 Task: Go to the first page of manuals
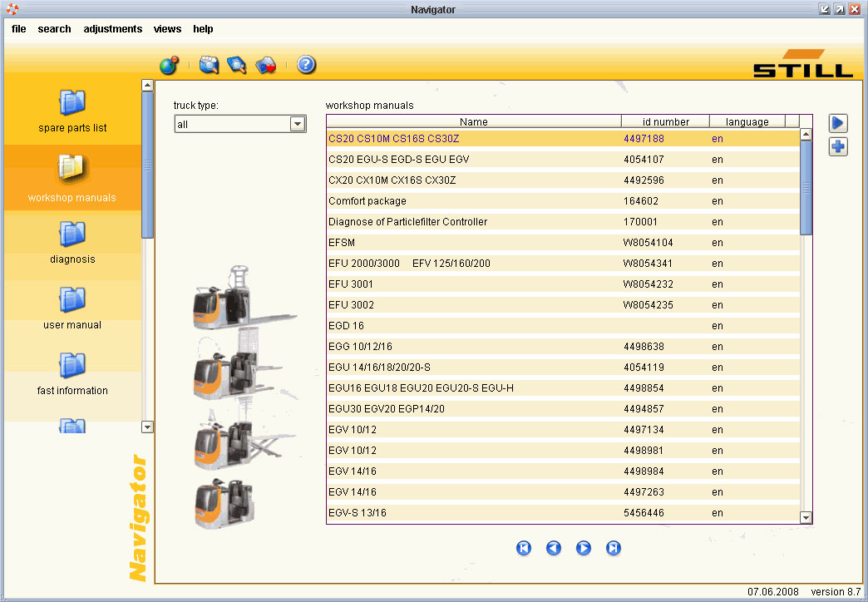point(524,548)
